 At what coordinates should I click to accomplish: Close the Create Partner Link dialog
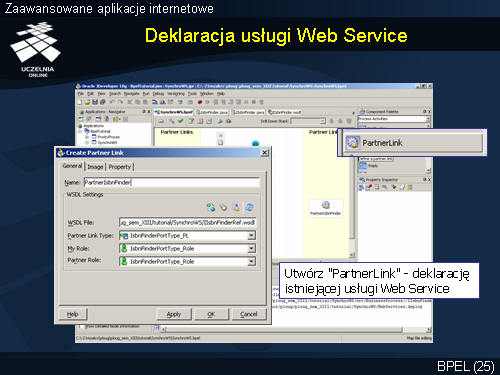265,153
